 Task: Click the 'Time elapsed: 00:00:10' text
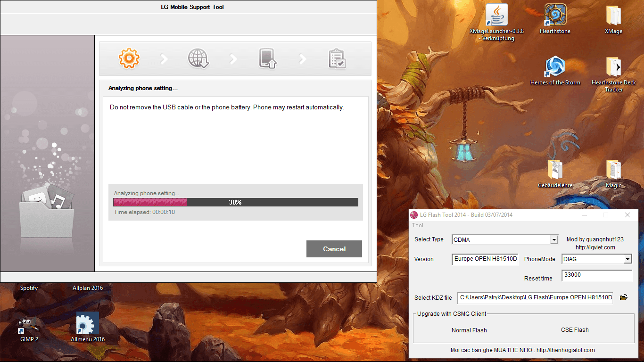click(x=144, y=212)
